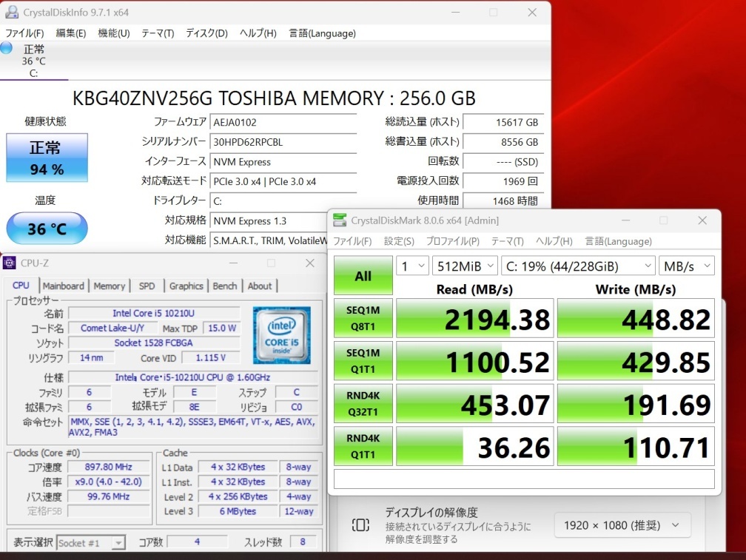The height and width of the screenshot is (560, 746).
Task: Open the 設定(S) menu in CrystalDiskMark
Action: [399, 241]
